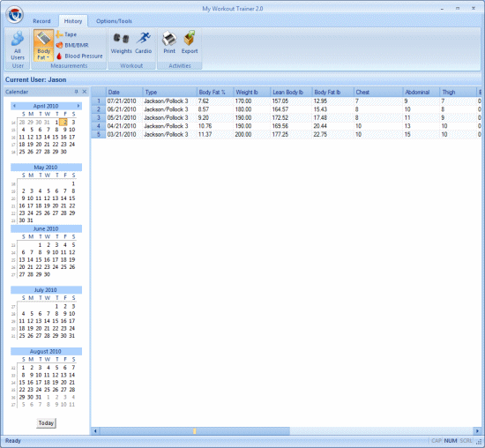Close the Calendar panel
The image size is (485, 448).
(x=85, y=92)
